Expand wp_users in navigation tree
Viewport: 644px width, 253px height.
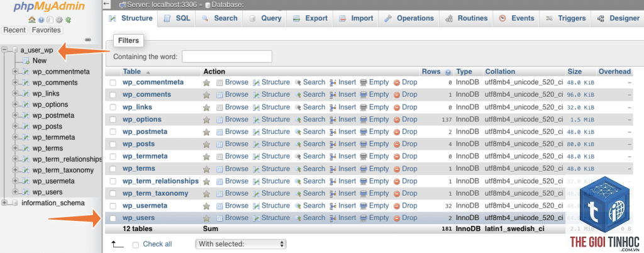coord(15,192)
